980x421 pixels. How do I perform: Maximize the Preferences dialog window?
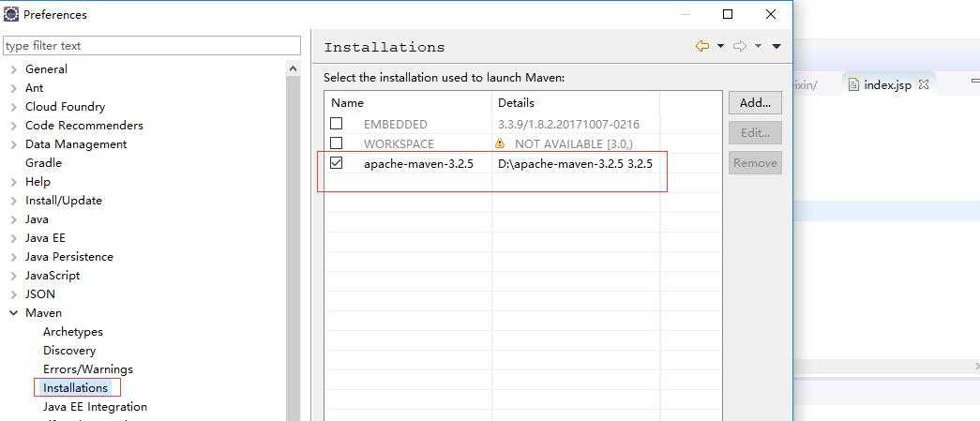pos(728,14)
